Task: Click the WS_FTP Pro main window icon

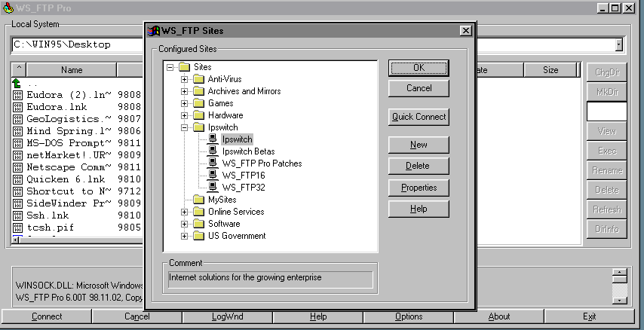Action: [8, 8]
